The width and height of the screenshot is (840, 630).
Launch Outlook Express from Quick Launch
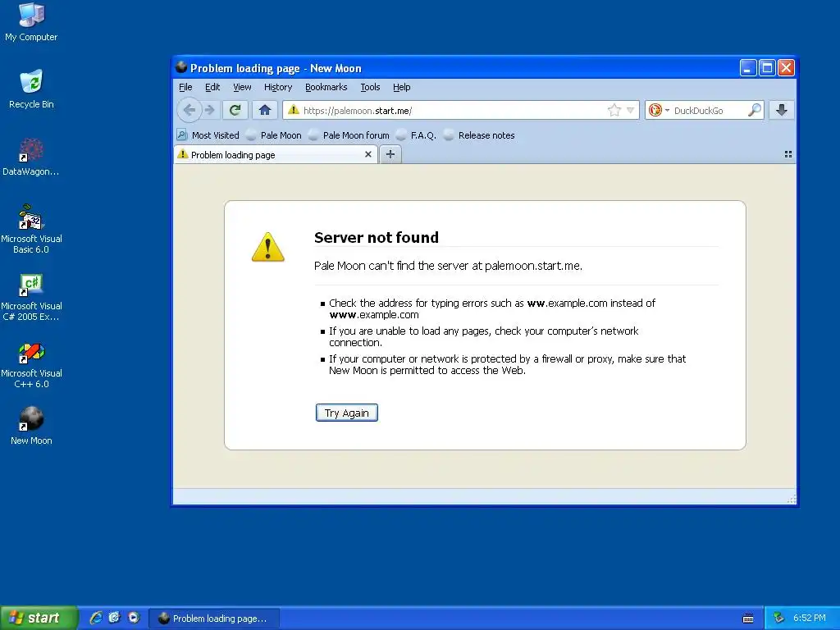click(x=115, y=618)
